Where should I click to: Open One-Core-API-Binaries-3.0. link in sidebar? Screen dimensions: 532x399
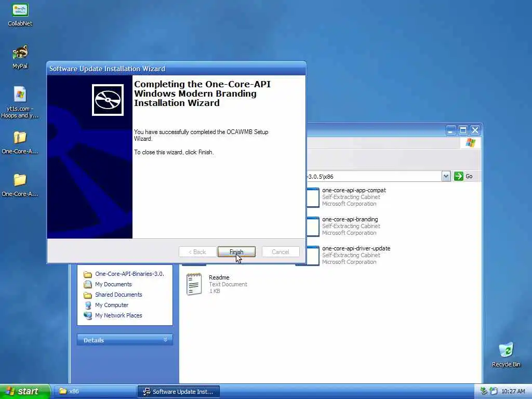click(x=129, y=274)
